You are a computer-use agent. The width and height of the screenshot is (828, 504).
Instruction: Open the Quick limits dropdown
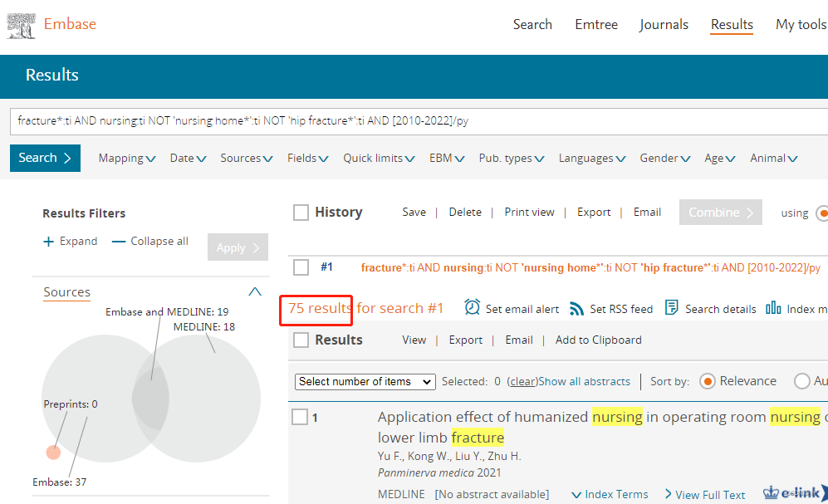point(380,158)
